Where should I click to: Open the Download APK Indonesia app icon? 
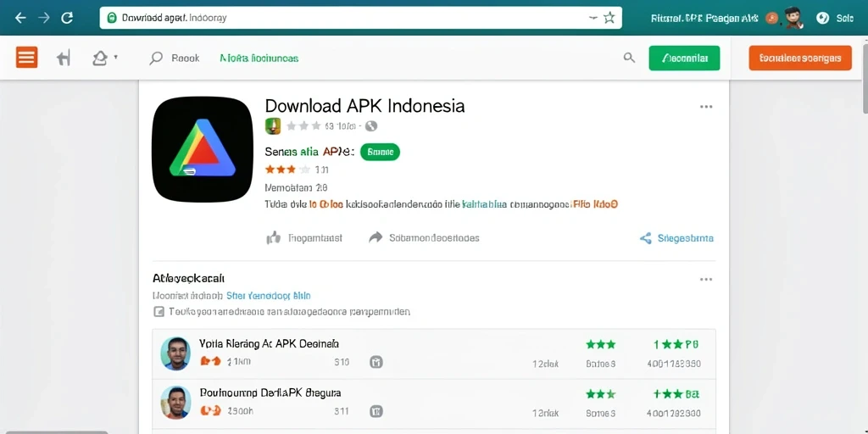[x=202, y=149]
